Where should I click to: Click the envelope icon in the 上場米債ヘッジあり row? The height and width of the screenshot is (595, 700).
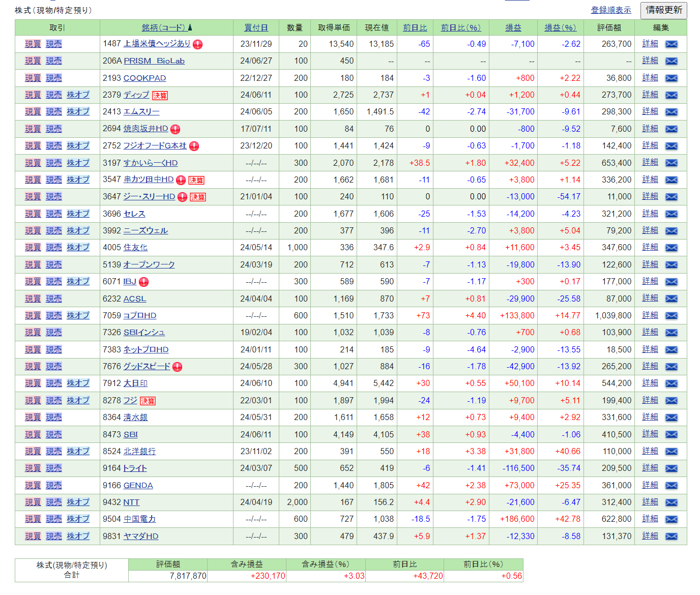click(671, 44)
